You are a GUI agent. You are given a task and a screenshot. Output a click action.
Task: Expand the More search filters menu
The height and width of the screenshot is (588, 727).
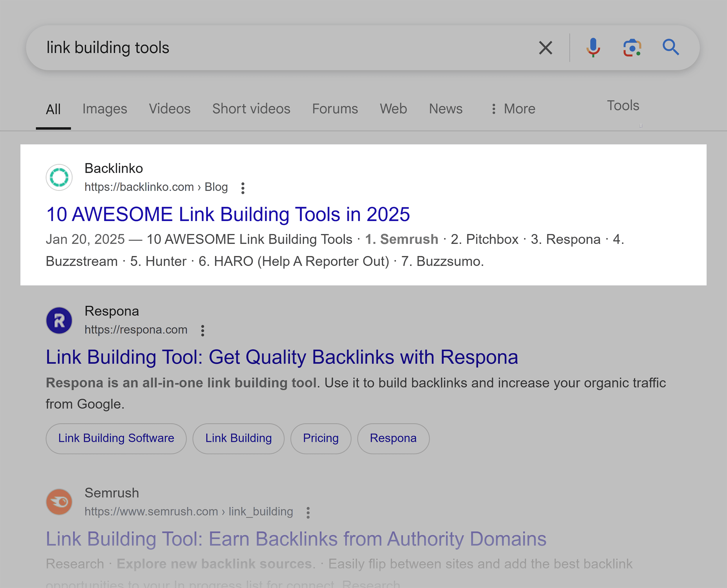(513, 109)
